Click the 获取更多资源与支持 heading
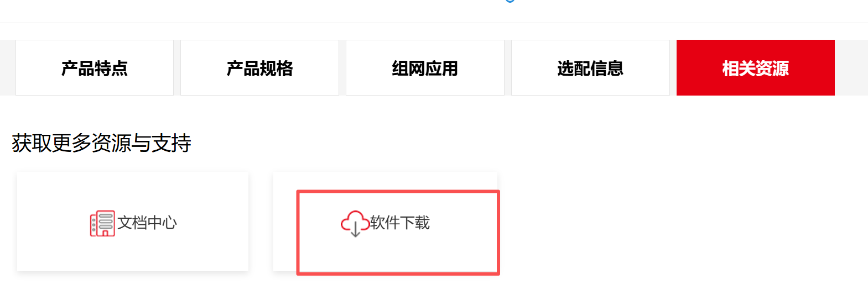Viewport: 868px width, 290px height. click(102, 143)
